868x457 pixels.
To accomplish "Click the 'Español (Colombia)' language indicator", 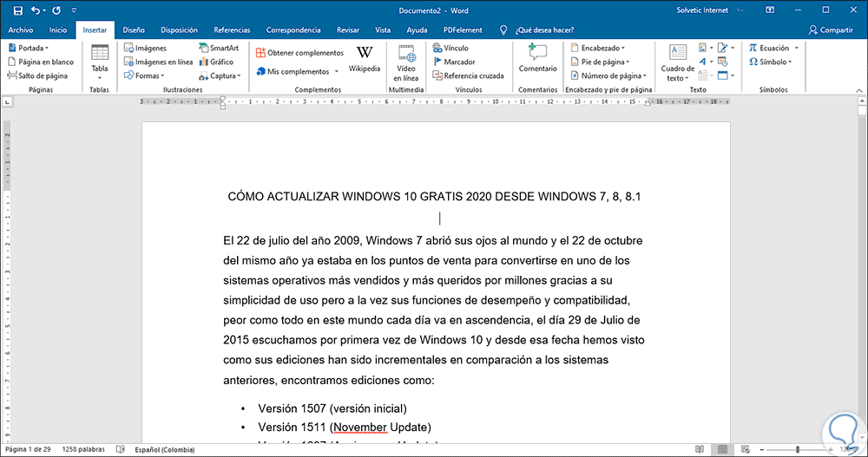I will point(164,450).
